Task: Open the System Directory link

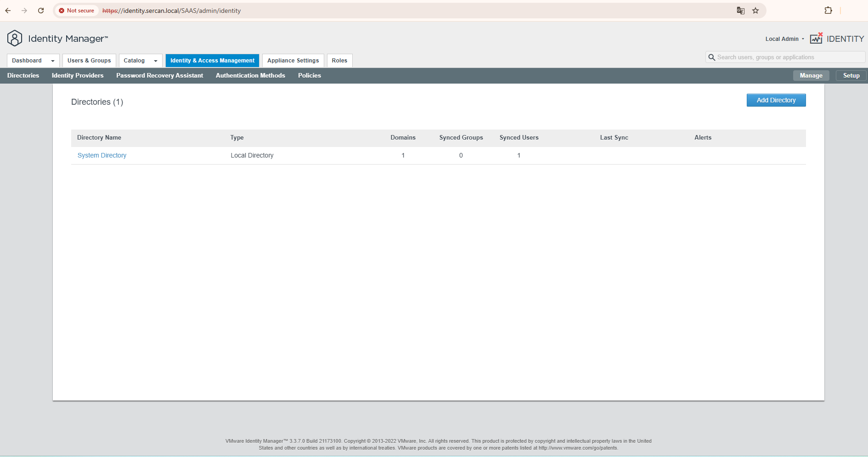Action: pos(102,156)
